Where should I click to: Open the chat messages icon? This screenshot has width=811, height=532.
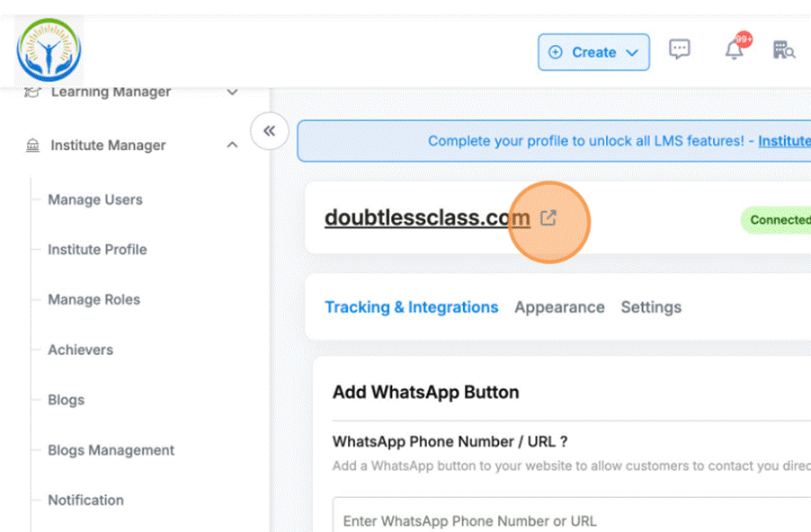pos(680,50)
